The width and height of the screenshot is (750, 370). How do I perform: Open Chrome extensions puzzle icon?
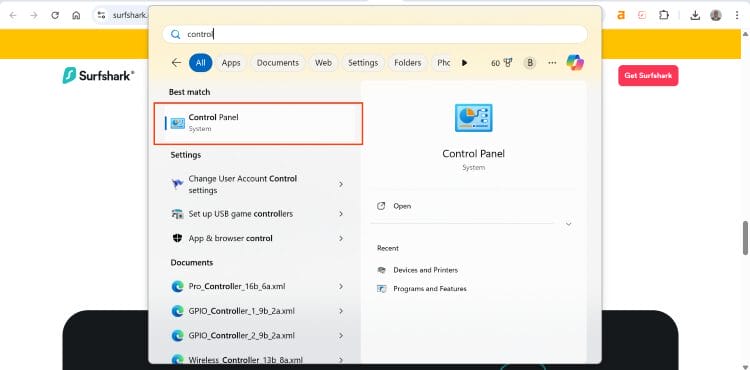pyautogui.click(x=664, y=15)
